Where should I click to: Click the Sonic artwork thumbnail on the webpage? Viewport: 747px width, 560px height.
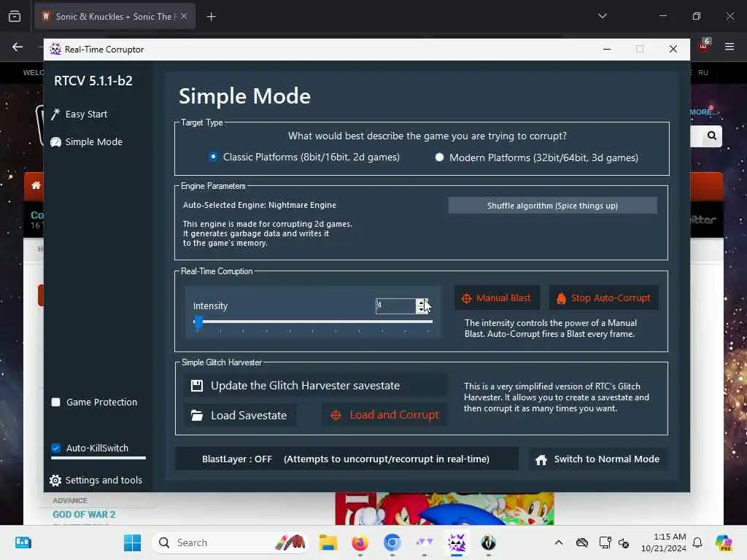coord(444,508)
